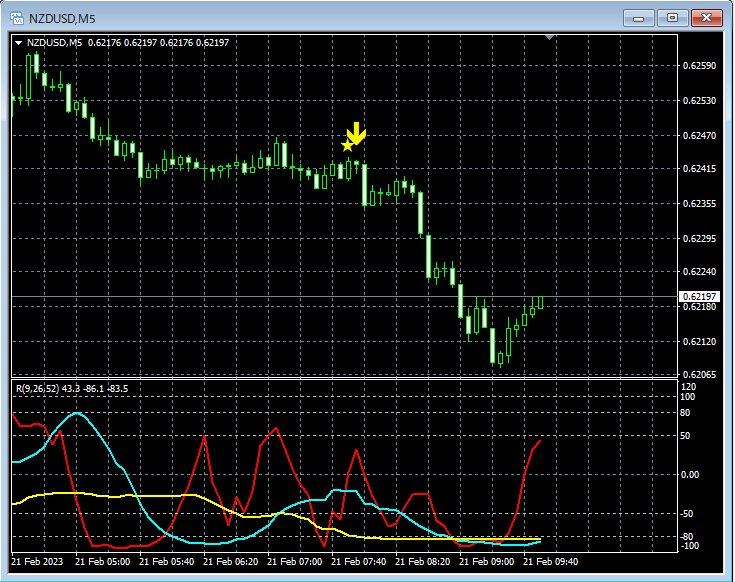Viewport: 735px width, 582px height.
Task: Click the chart shift triangle marker at top
Action: 549,37
